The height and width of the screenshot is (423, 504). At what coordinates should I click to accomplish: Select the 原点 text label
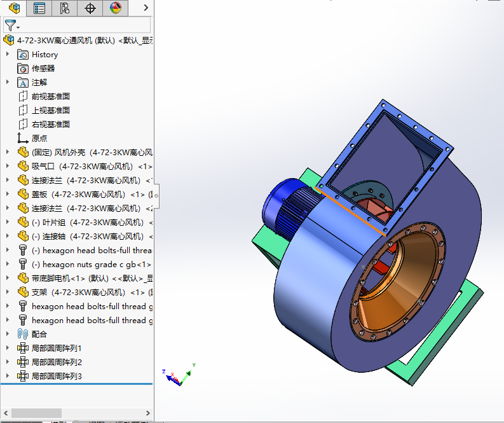(x=39, y=138)
